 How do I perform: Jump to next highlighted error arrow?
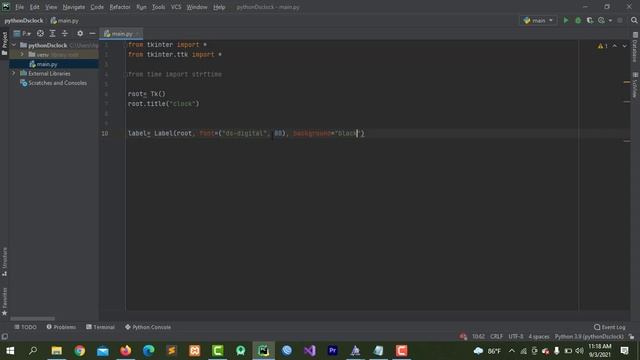click(624, 46)
